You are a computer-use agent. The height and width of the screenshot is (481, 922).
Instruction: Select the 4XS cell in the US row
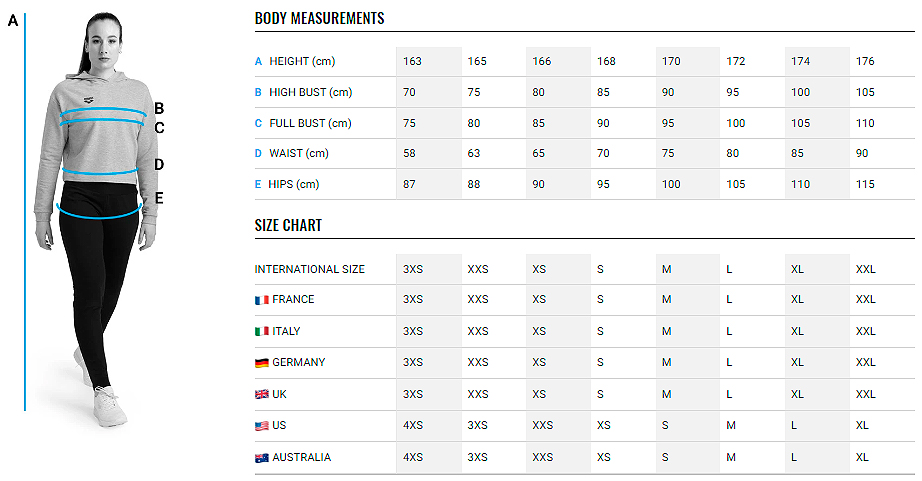[413, 425]
